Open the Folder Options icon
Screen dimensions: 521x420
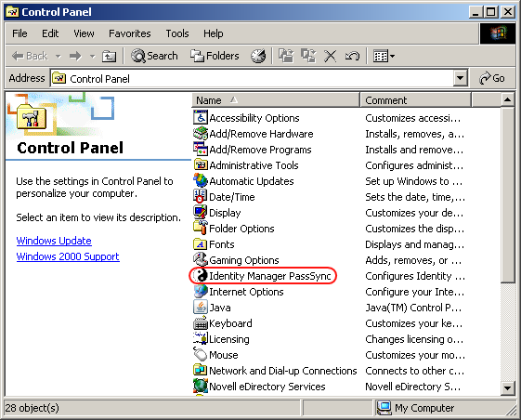click(x=201, y=229)
